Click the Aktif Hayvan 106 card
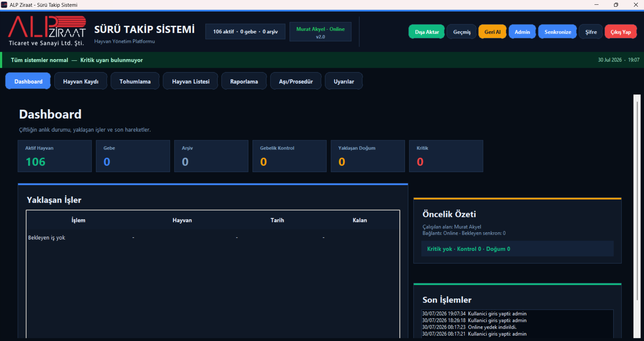644x341 pixels. point(55,156)
